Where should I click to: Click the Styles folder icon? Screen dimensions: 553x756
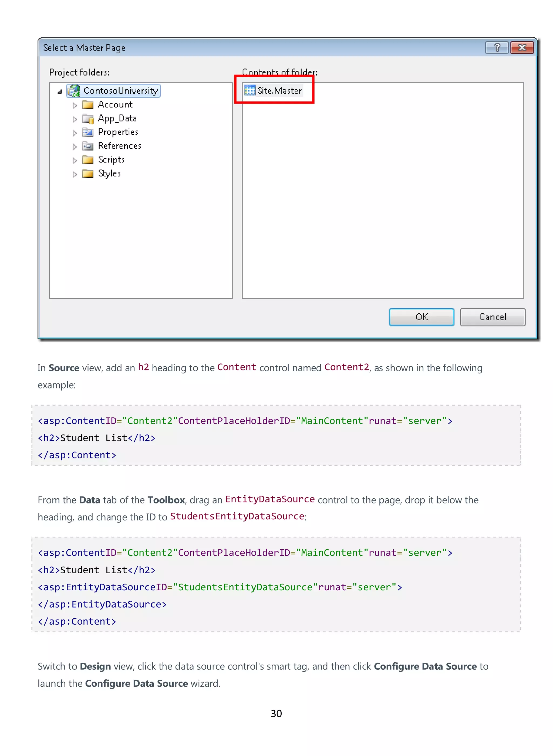tap(88, 173)
